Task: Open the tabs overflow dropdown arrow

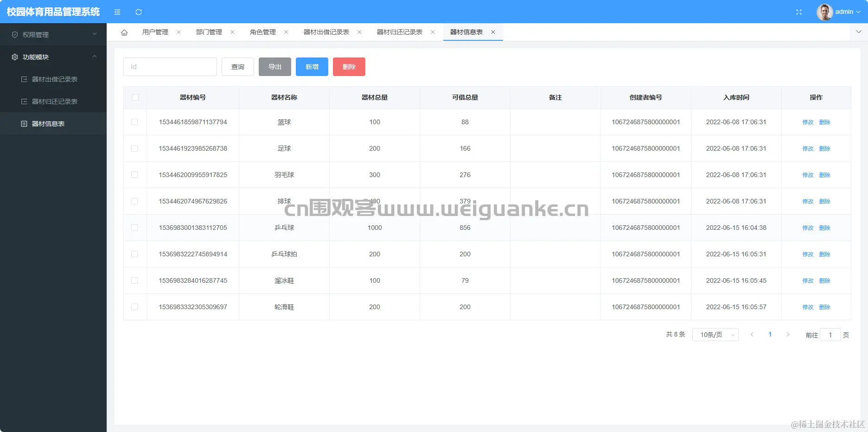Action: (x=859, y=32)
